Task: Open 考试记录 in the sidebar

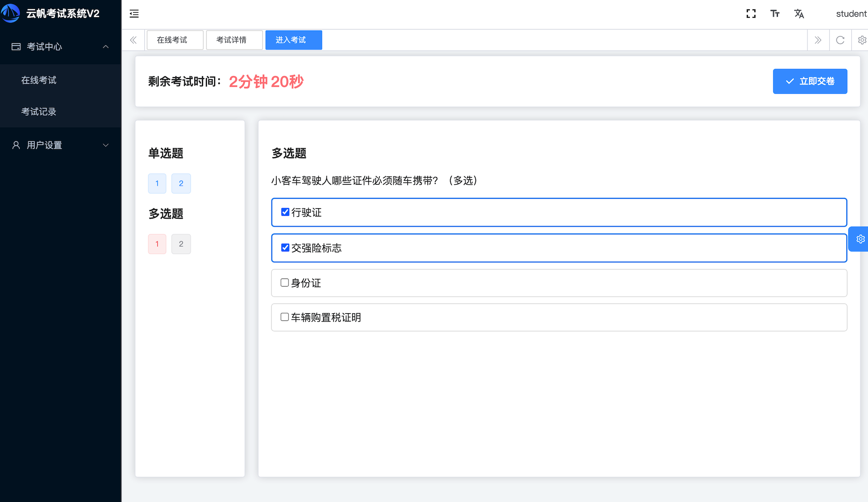Action: 39,111
